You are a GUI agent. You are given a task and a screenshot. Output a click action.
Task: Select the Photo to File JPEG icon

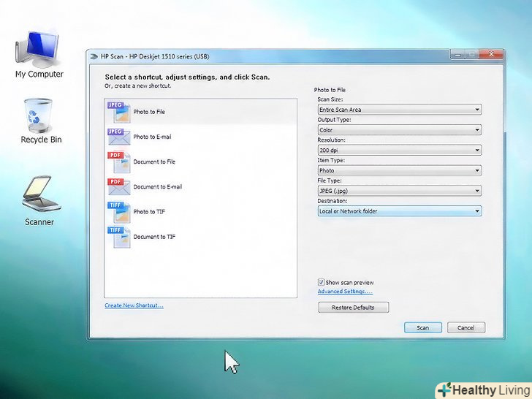pos(118,112)
